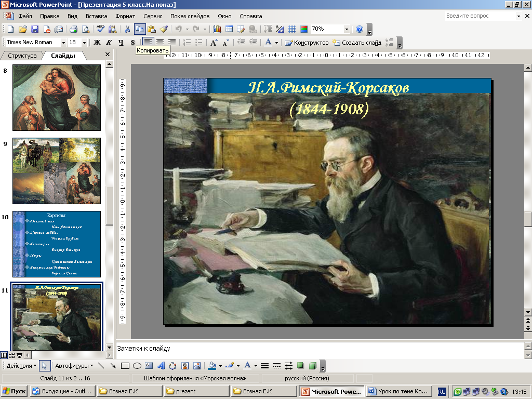Apply fill color with the paint bucket
Viewport: 532px width, 399px height.
point(212,366)
